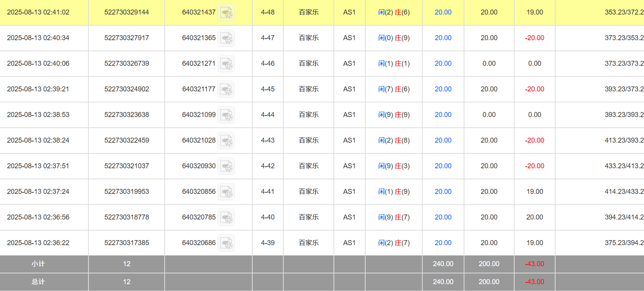Click blue 20.00 amount in round 4-48 row
Screen dimensions: 644x291
pos(443,12)
